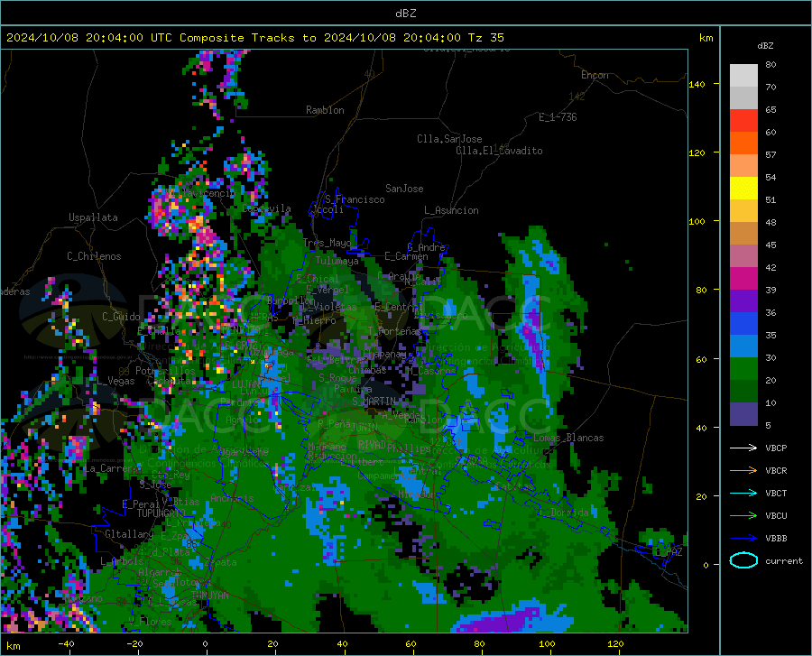Click the 'dBZ' label above the color scale
This screenshot has width=812, height=656.
(x=765, y=45)
